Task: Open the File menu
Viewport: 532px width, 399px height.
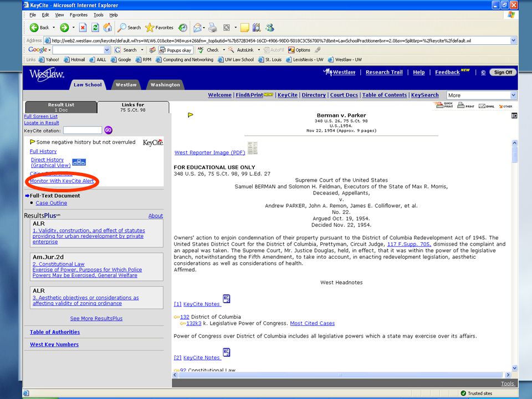Action: pos(33,15)
